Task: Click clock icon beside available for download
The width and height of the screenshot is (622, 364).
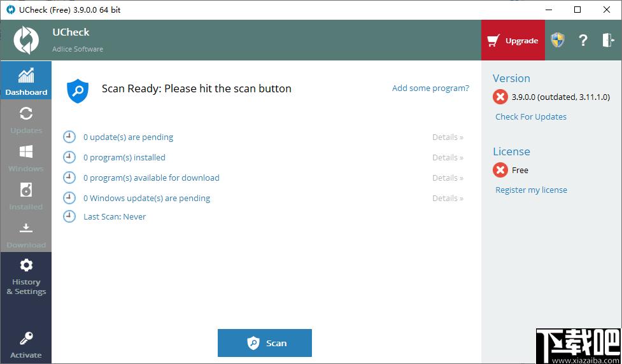Action: (69, 178)
